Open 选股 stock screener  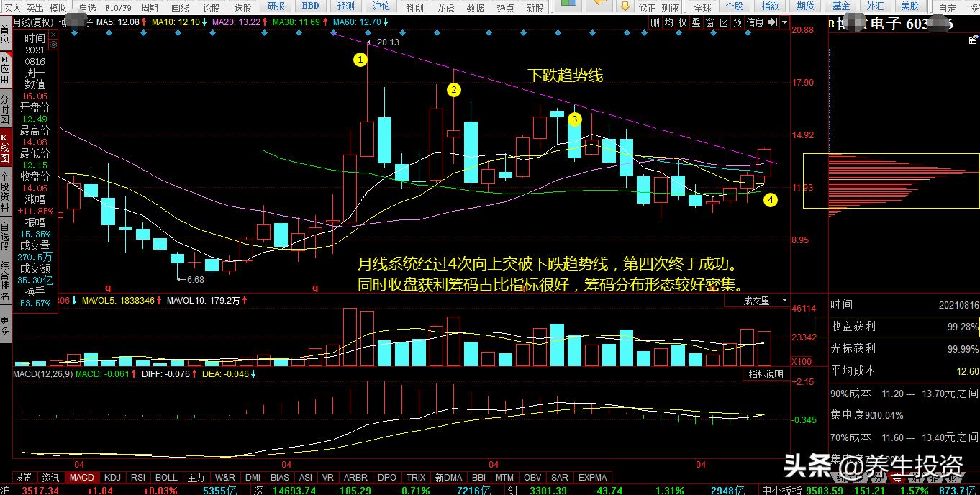243,7
